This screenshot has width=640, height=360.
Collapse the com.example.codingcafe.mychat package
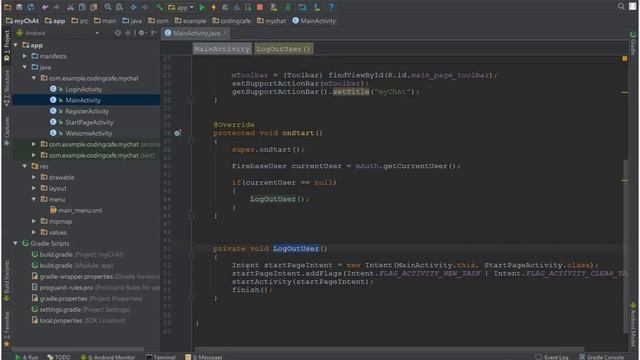tap(34, 78)
